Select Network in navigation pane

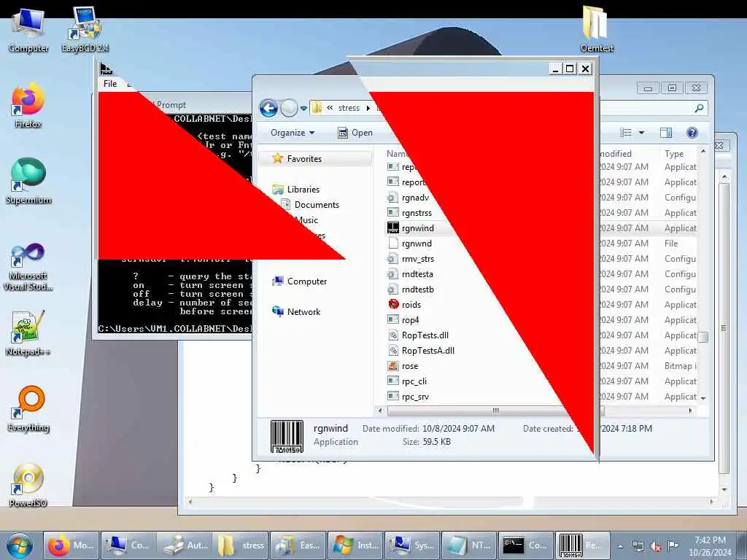(x=303, y=312)
